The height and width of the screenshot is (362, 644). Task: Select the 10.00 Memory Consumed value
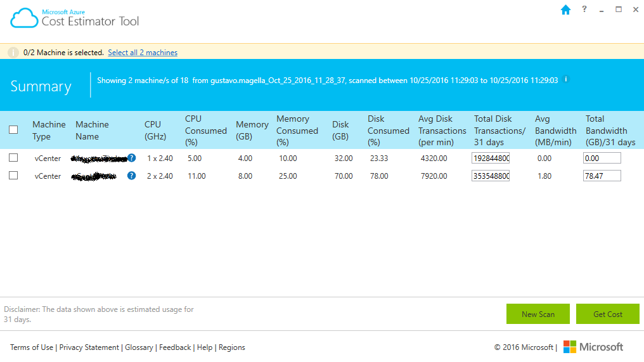tap(288, 158)
